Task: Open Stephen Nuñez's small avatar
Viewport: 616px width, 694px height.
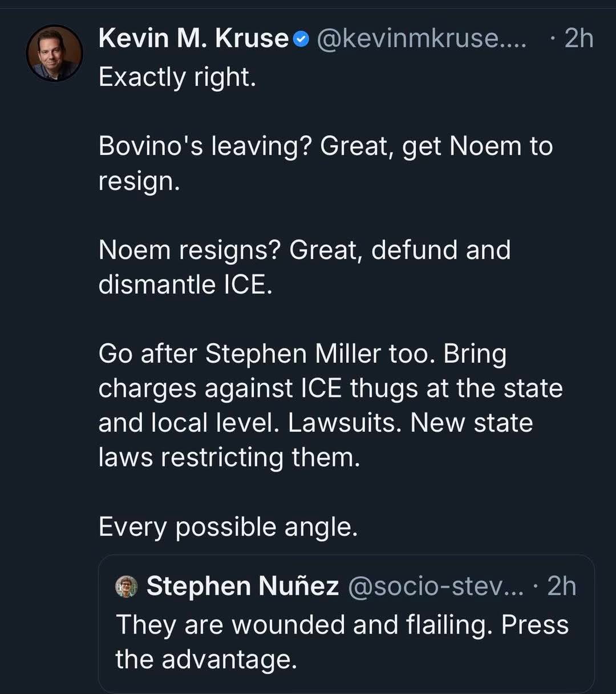Action: [127, 586]
